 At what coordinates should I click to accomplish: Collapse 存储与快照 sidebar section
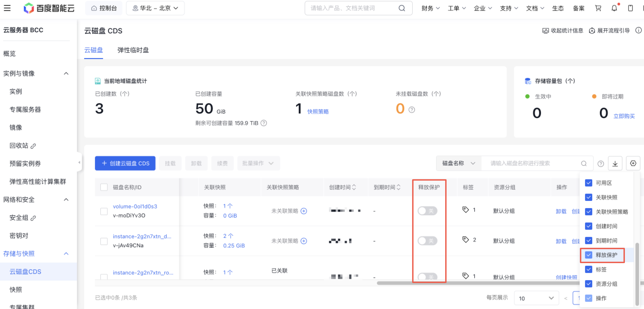pyautogui.click(x=66, y=254)
